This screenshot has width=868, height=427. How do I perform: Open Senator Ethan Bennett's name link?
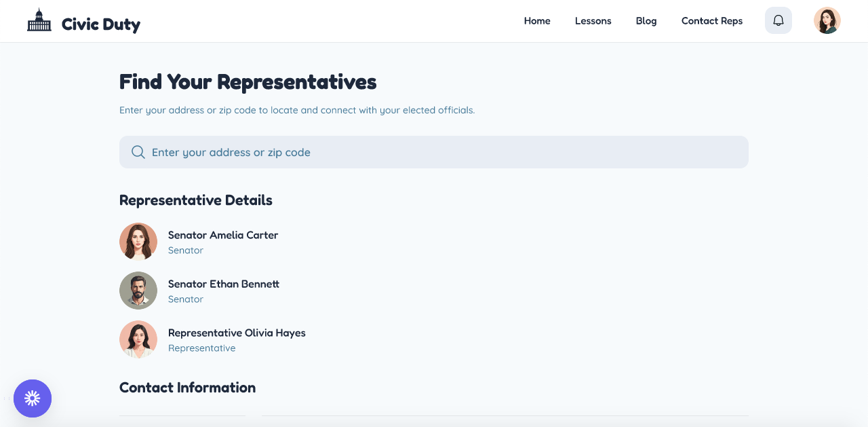(224, 284)
